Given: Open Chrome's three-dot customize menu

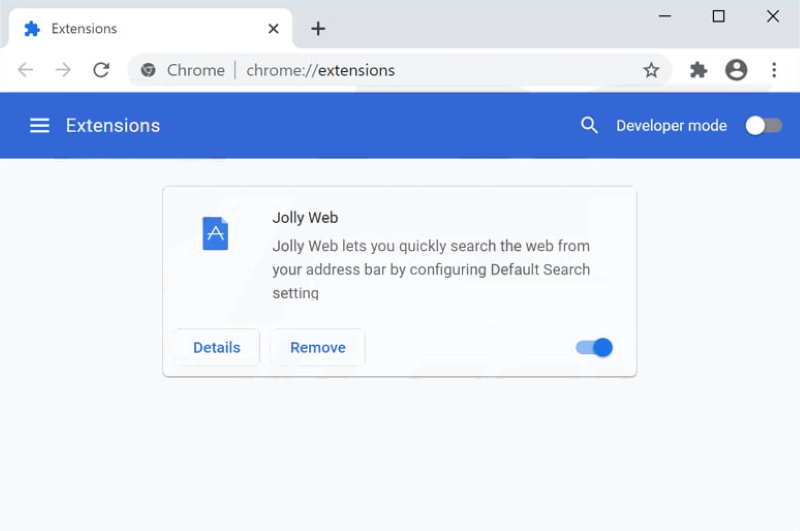Looking at the screenshot, I should [773, 70].
